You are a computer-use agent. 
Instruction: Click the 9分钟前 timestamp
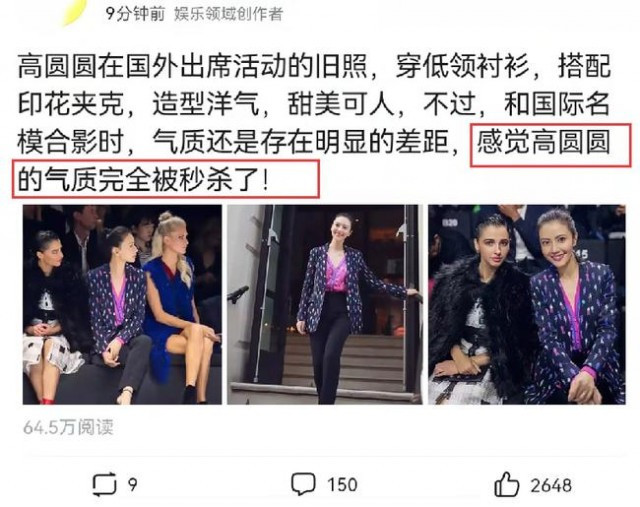pos(135,14)
